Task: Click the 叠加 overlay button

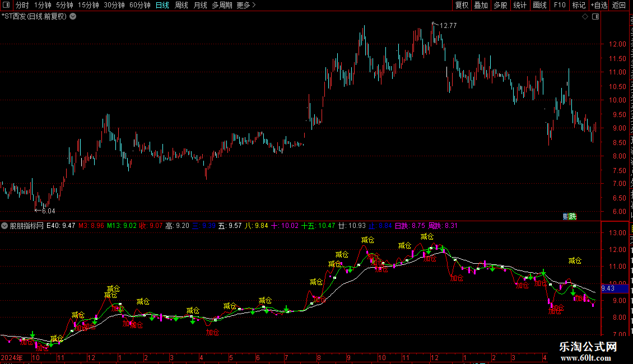Action: 481,5
